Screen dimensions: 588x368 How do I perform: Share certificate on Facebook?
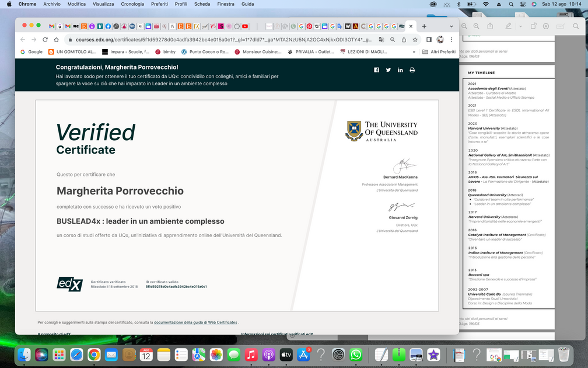[x=376, y=70]
